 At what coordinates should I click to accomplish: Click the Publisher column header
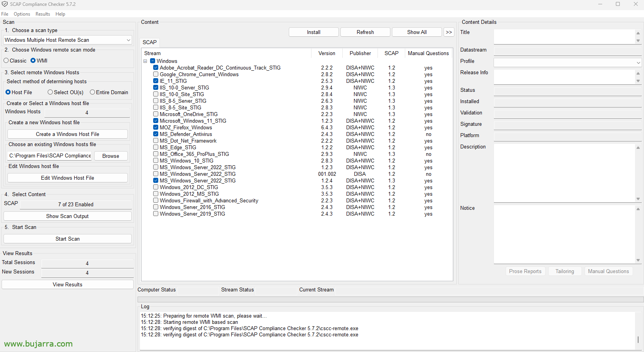[x=360, y=53]
